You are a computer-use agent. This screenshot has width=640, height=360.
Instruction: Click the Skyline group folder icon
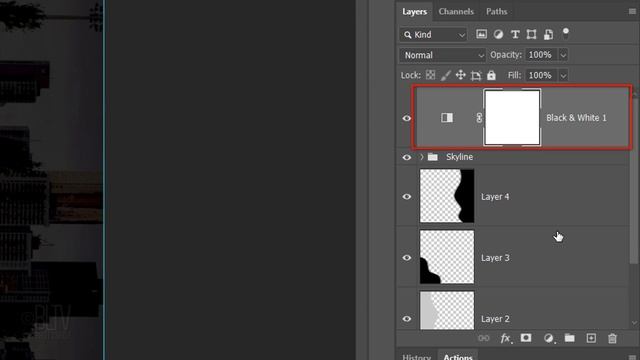[433, 157]
